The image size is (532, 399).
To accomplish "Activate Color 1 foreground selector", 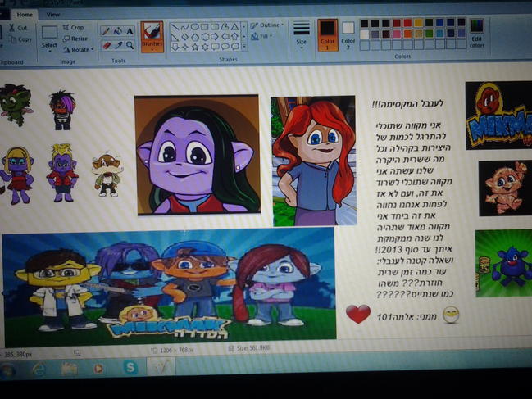I will 328,35.
